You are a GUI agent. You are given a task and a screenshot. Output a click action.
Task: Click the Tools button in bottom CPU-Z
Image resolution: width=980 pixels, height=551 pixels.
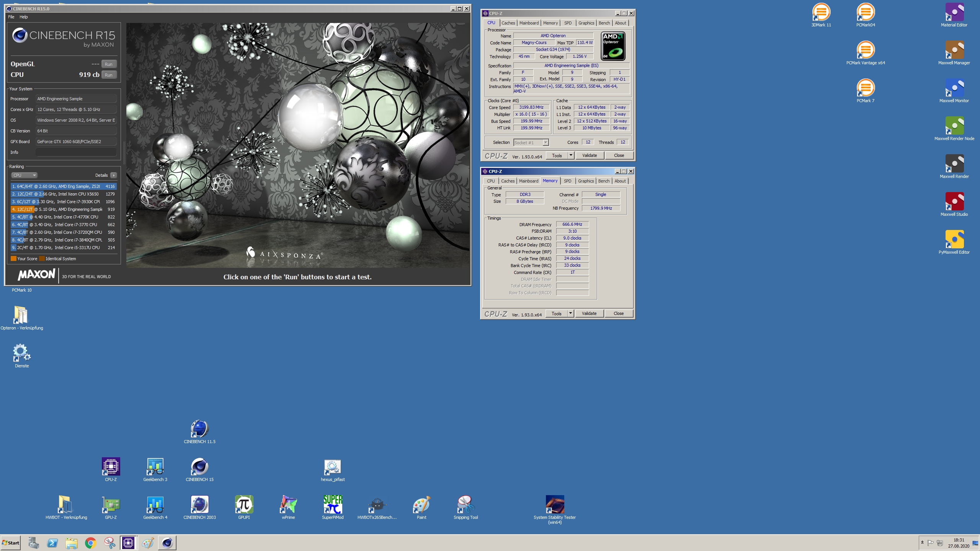pos(557,313)
